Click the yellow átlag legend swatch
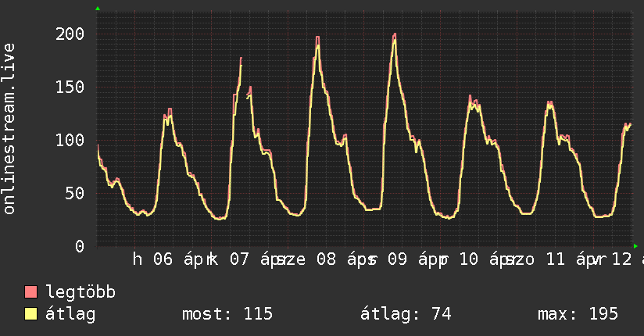 [31, 314]
